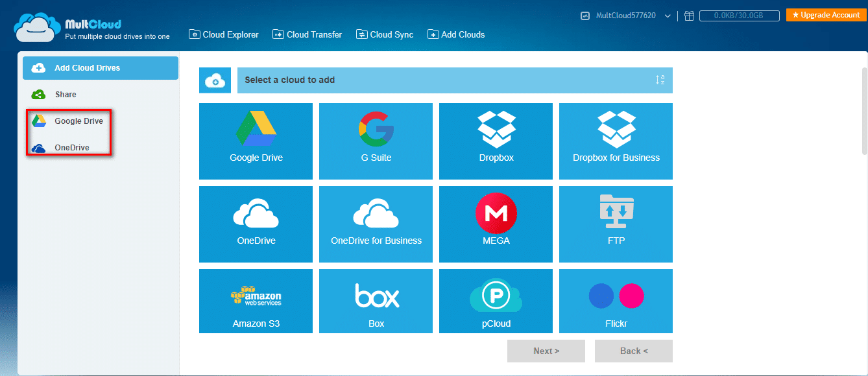Select the OneDrive for Business tile
The height and width of the screenshot is (376, 868).
pyautogui.click(x=375, y=224)
